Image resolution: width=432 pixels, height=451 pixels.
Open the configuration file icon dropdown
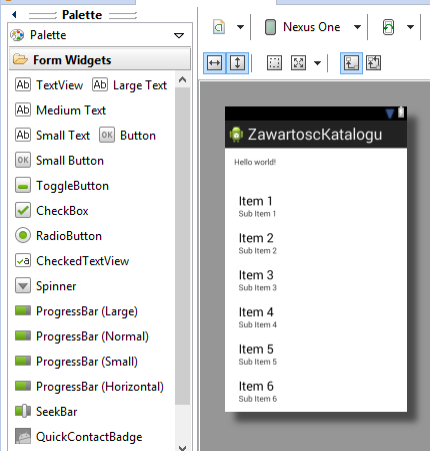[240, 27]
